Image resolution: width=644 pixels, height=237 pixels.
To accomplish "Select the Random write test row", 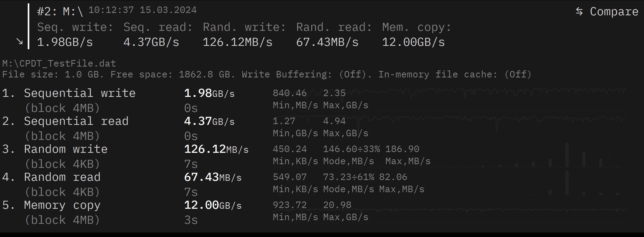I will pyautogui.click(x=66, y=149).
